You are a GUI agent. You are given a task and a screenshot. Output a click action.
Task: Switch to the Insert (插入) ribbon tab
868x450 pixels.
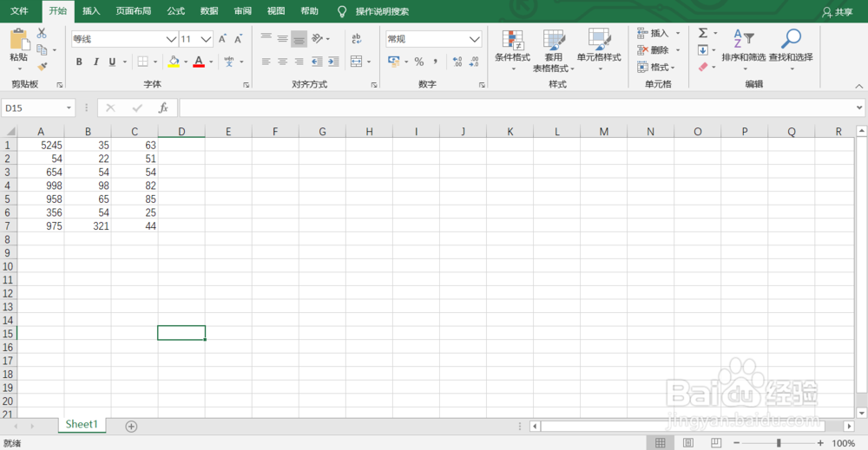pos(91,11)
